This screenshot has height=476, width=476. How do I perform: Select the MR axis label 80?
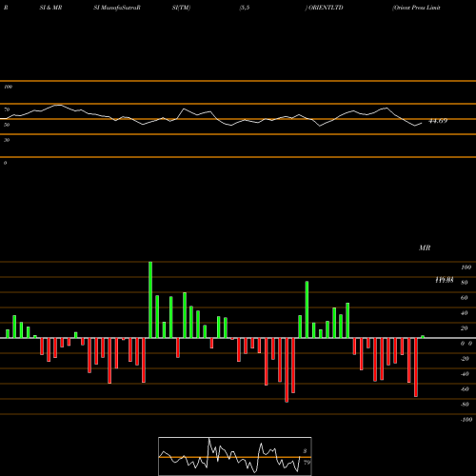[465, 283]
